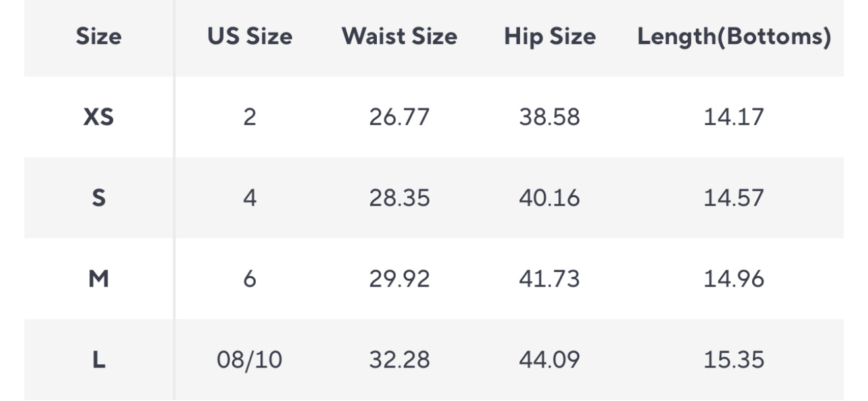Image resolution: width=868 pixels, height=401 pixels.
Task: Select hip value 44.09
Action: click(550, 360)
